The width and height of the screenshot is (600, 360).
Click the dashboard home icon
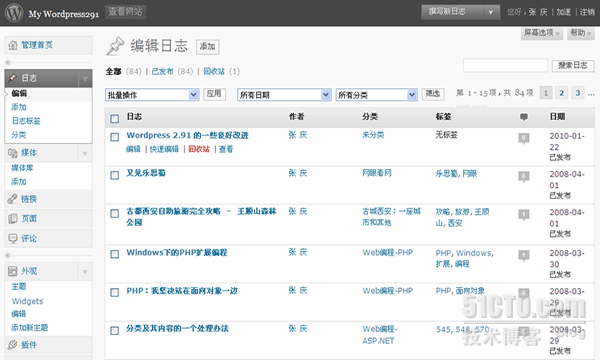pyautogui.click(x=13, y=45)
